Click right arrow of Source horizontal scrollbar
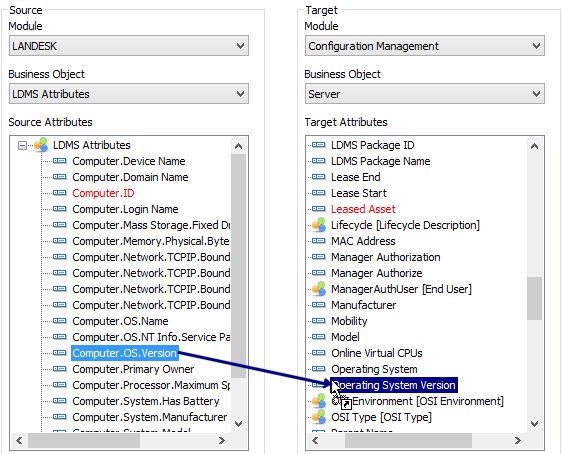 (222, 440)
